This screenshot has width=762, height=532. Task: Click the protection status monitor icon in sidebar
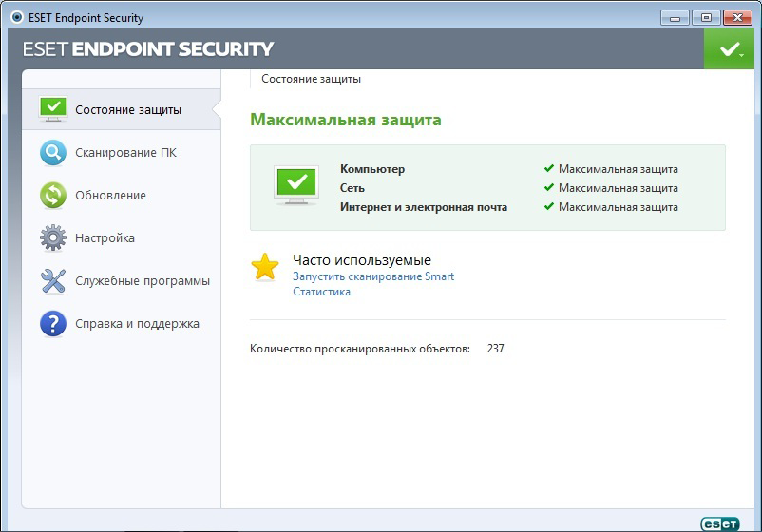point(53,109)
